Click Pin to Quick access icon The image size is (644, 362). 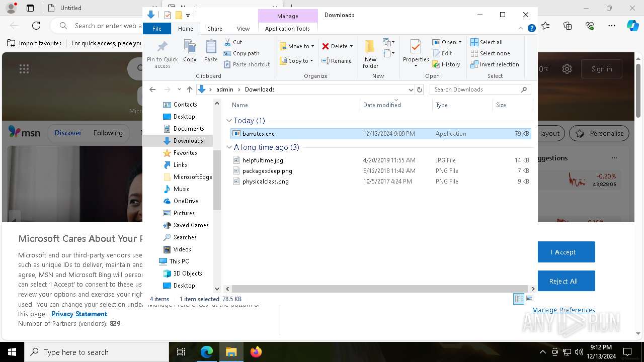162,55
